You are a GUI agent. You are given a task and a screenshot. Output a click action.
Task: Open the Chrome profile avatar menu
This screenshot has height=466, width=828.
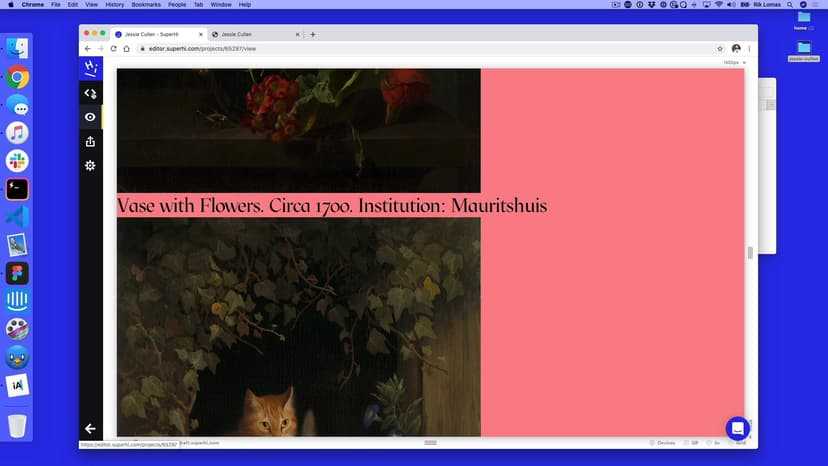tap(736, 48)
